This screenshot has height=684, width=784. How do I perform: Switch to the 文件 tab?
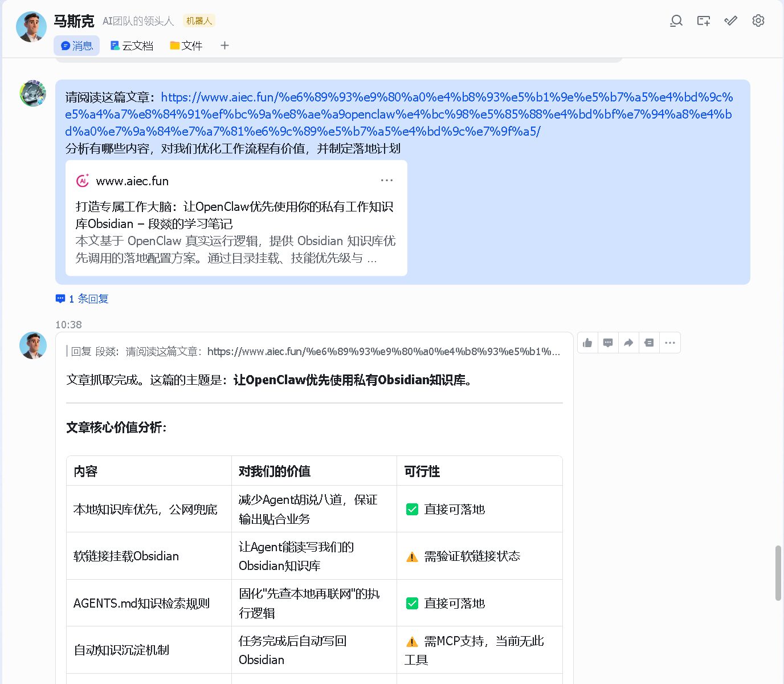coord(186,46)
